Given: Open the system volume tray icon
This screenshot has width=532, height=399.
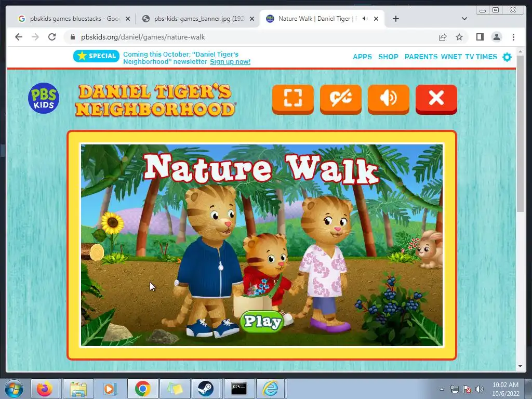Looking at the screenshot, I should 480,389.
